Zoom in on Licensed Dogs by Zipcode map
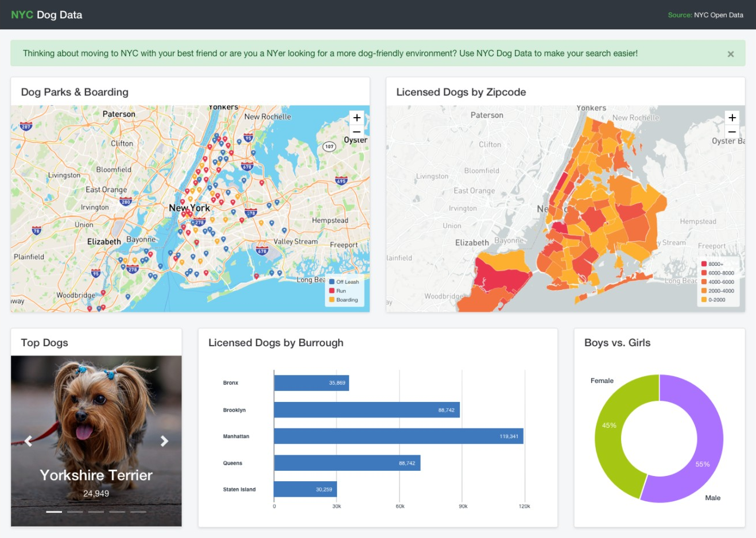The height and width of the screenshot is (538, 756). point(732,118)
